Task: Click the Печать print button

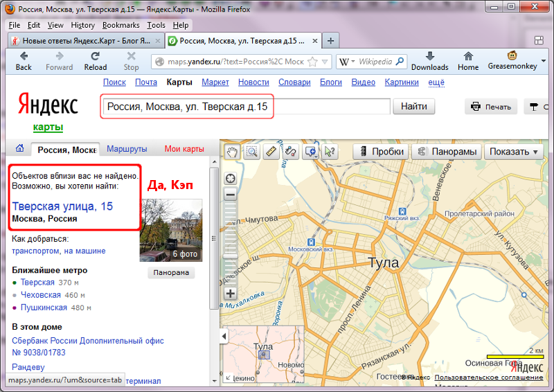Action: point(491,107)
